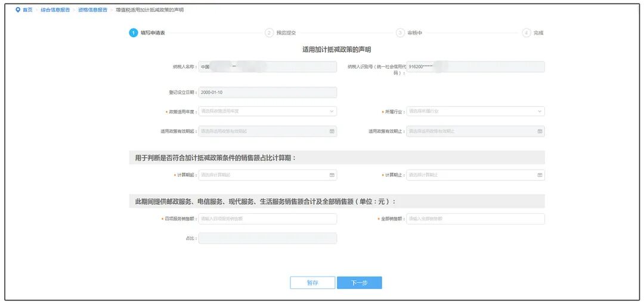Click step 4 circle 完成
The image size is (644, 304).
coord(527,33)
